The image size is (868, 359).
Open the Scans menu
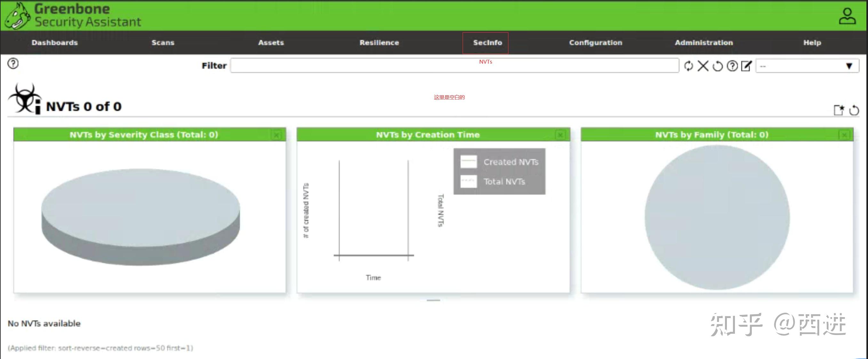(x=163, y=43)
